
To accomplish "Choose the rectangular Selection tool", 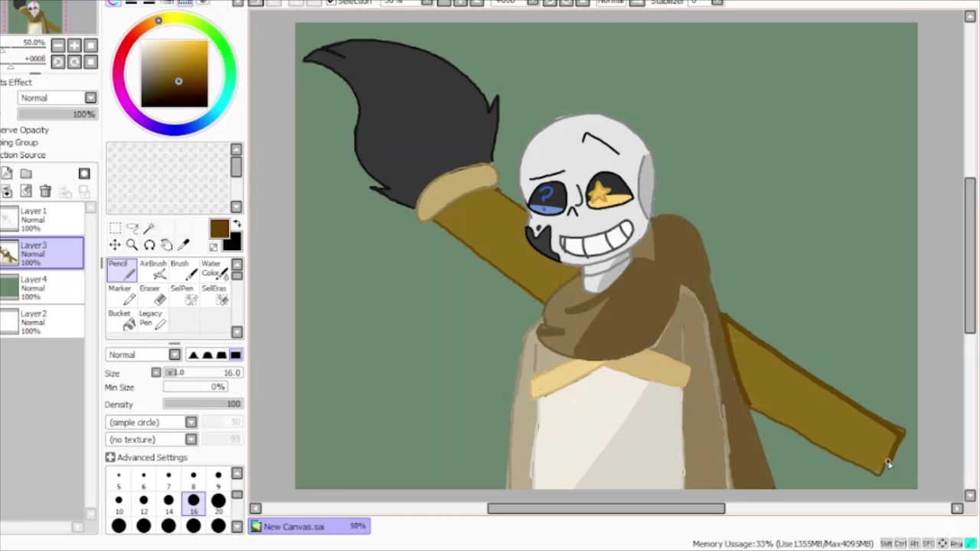I will pyautogui.click(x=115, y=227).
